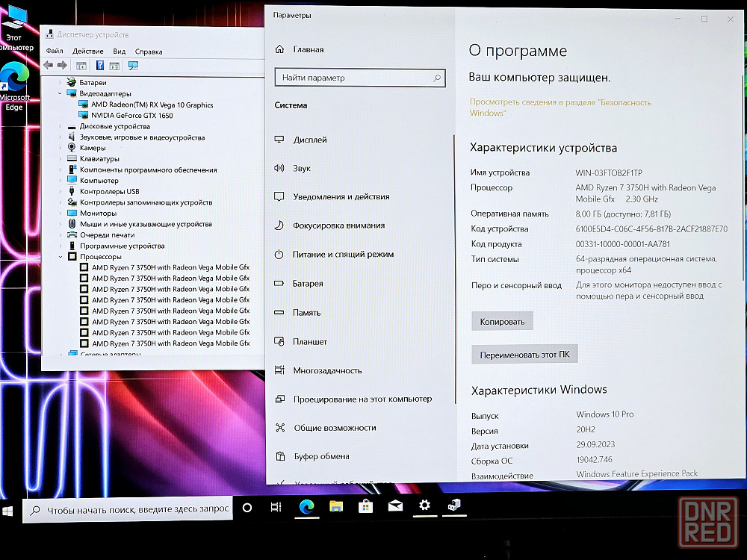The height and width of the screenshot is (560, 747).
Task: Expand the Клавиатуры tree node
Action: 60,159
